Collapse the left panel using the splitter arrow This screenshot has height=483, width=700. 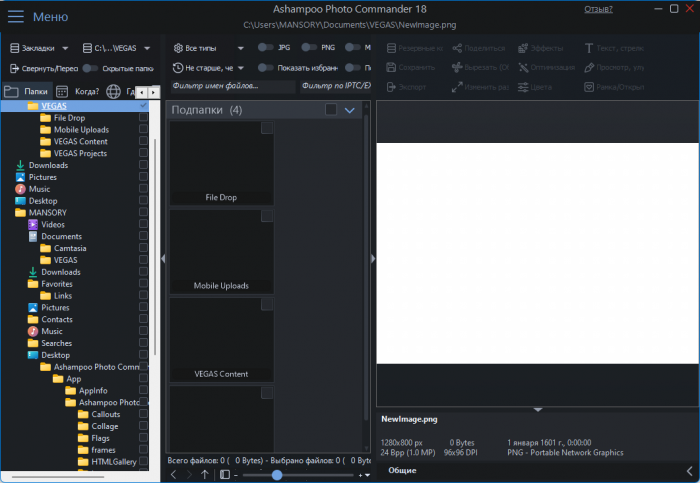(x=163, y=259)
